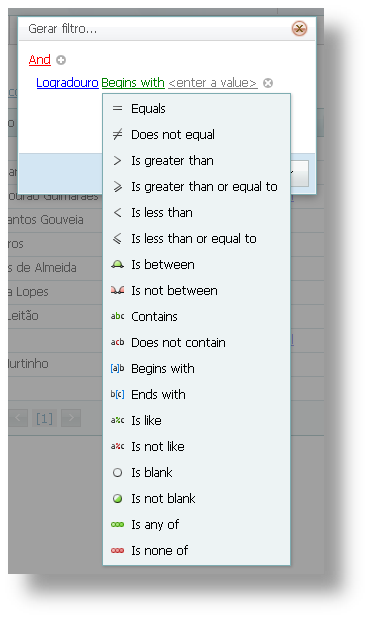Choose Is less than or equal to
370x620 pixels.
pyautogui.click(x=196, y=238)
